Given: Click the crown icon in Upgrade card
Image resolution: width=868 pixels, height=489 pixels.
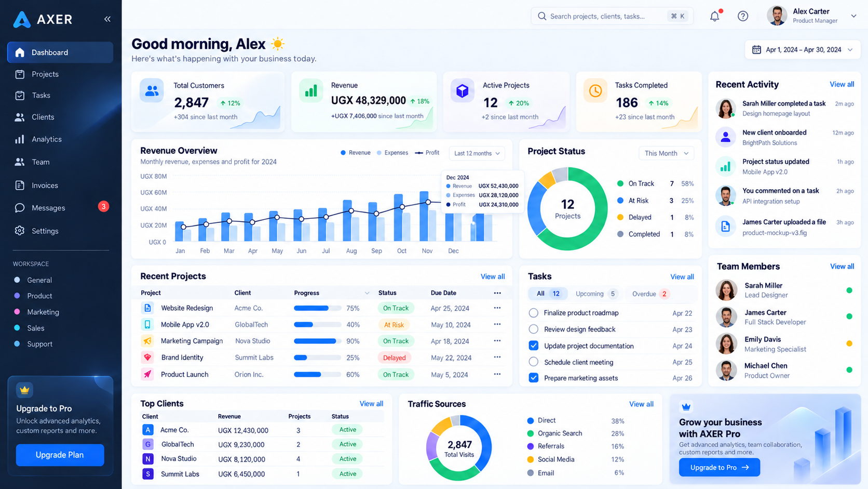Looking at the screenshot, I should coord(24,390).
